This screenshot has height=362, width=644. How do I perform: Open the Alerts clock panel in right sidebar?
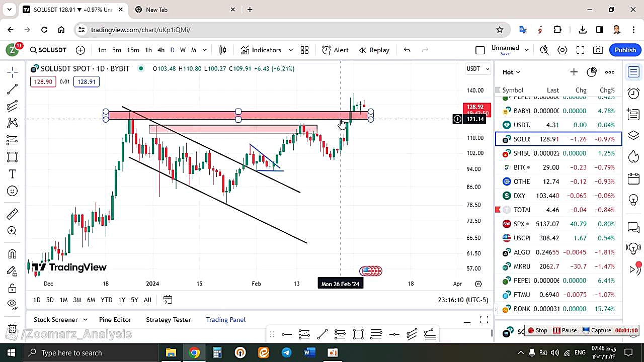(x=633, y=93)
